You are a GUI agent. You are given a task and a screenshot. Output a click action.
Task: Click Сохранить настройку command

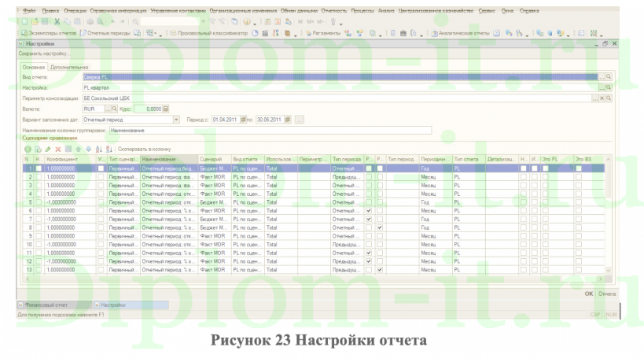point(44,54)
